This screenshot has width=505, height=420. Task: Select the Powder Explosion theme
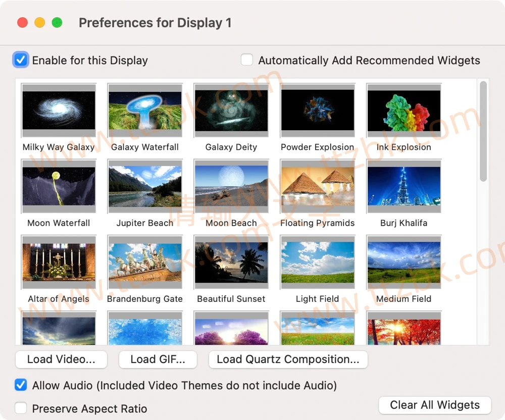[x=318, y=111]
